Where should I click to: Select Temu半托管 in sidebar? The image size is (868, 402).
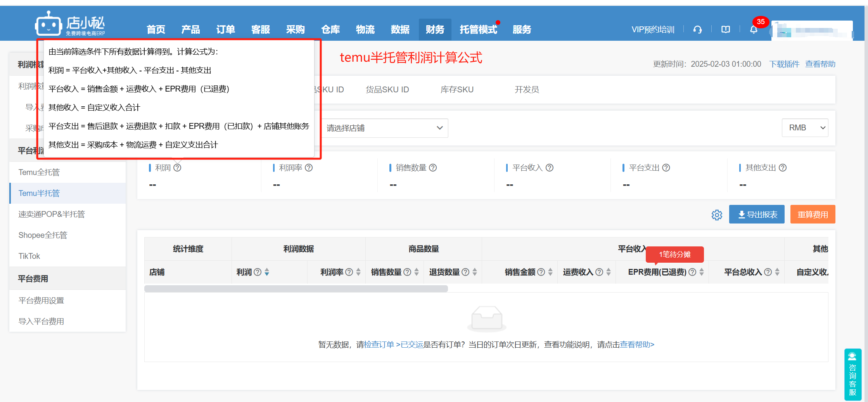tap(67, 193)
